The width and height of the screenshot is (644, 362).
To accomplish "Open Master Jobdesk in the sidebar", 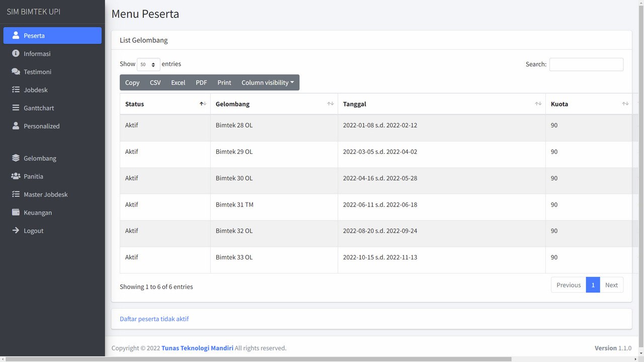I will pos(45,195).
